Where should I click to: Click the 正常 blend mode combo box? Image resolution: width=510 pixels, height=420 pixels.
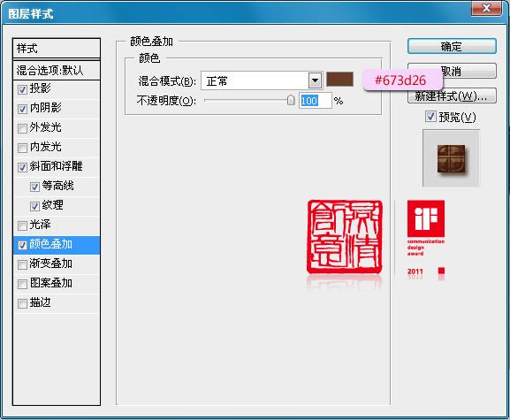[262, 80]
